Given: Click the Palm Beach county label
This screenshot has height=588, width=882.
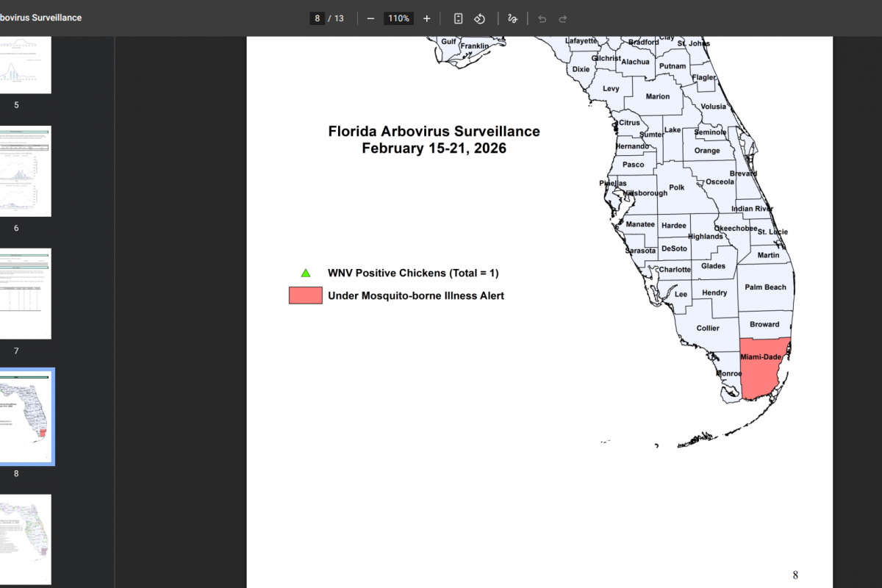Looking at the screenshot, I should (765, 287).
